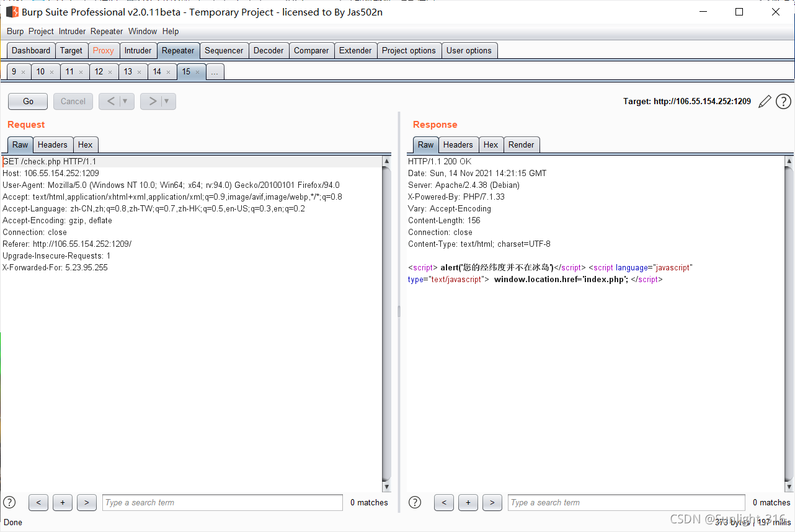Open the Repeater menu
795x532 pixels.
point(107,31)
